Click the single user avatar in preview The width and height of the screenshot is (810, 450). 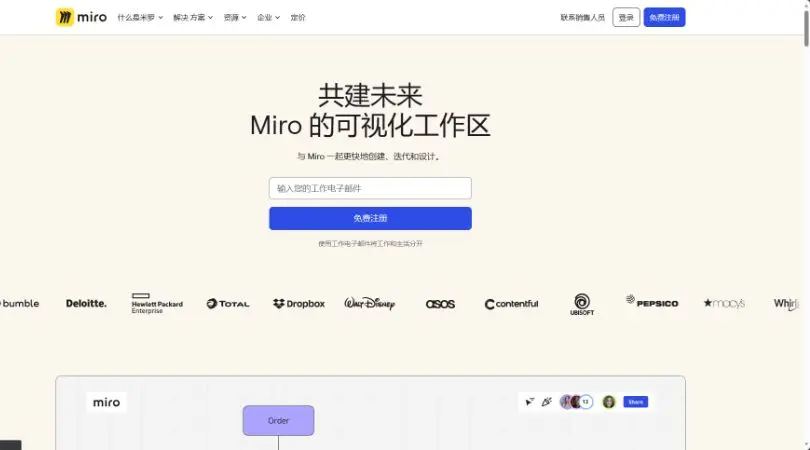click(x=609, y=401)
